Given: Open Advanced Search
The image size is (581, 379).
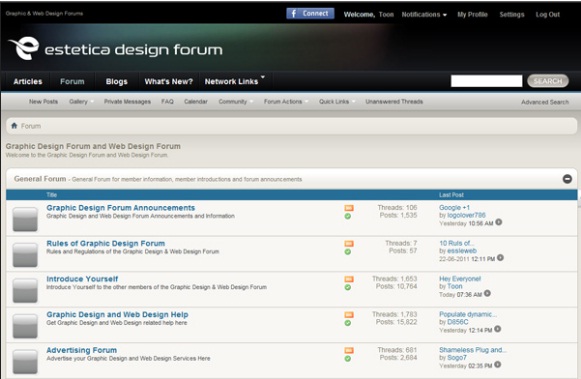Looking at the screenshot, I should coord(545,102).
